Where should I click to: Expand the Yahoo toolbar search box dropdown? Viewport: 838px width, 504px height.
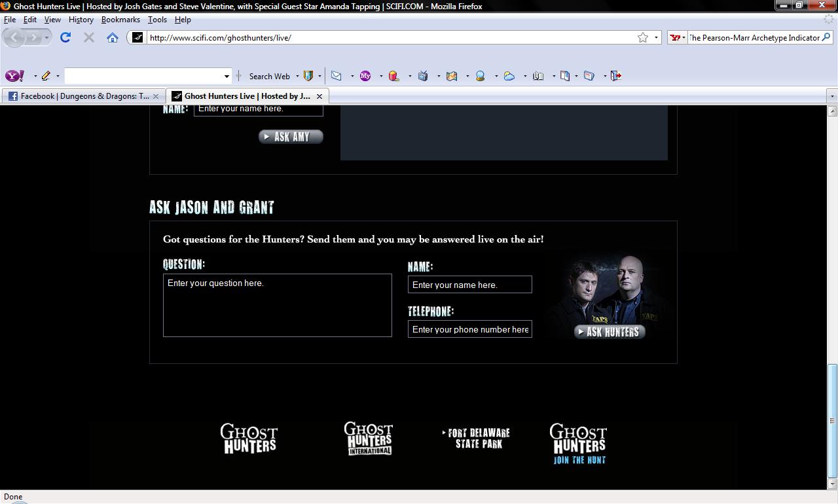click(x=227, y=76)
